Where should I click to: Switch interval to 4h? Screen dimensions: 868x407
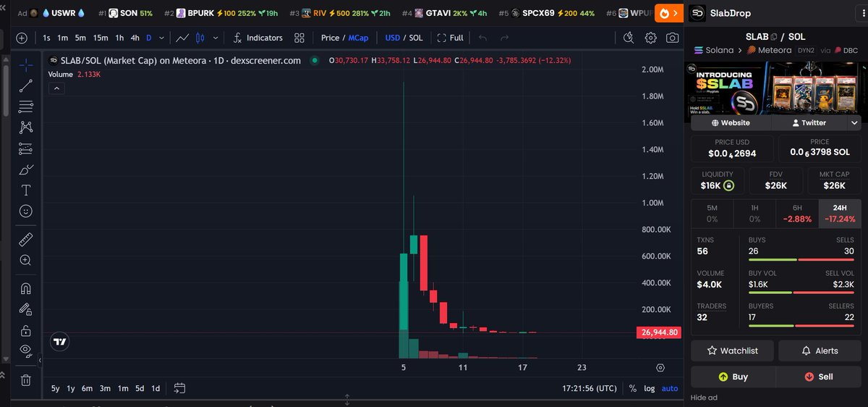coord(135,38)
